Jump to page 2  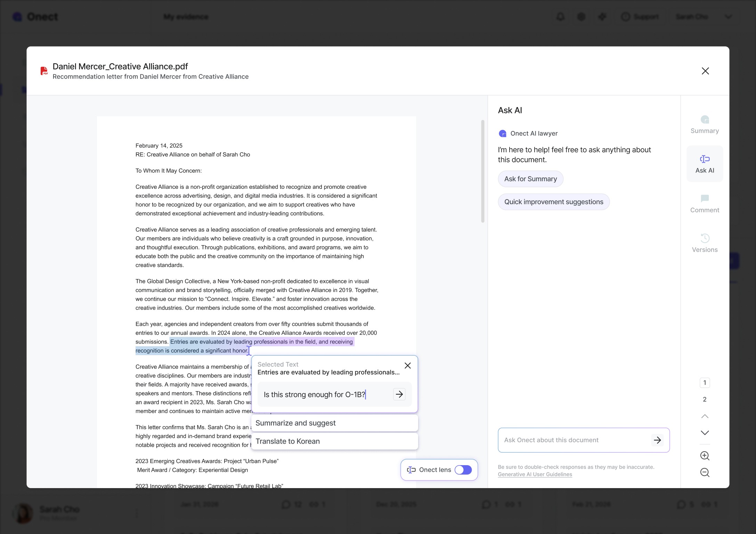(705, 399)
